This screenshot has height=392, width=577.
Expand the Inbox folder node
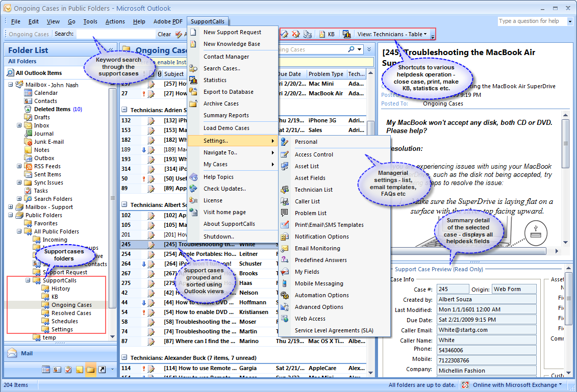[19, 125]
